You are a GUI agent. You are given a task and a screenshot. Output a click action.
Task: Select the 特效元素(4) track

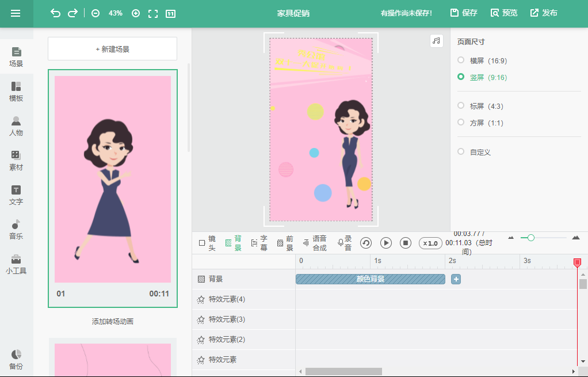244,299
